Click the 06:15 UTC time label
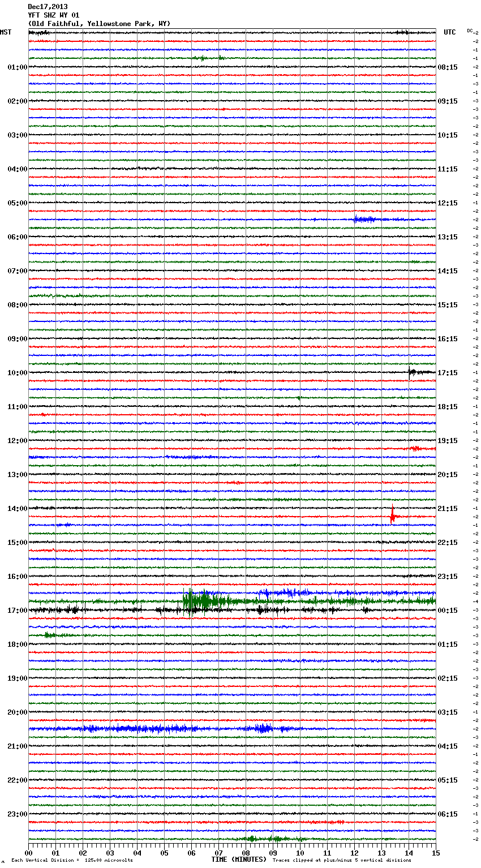The height and width of the screenshot is (868, 481). [448, 814]
